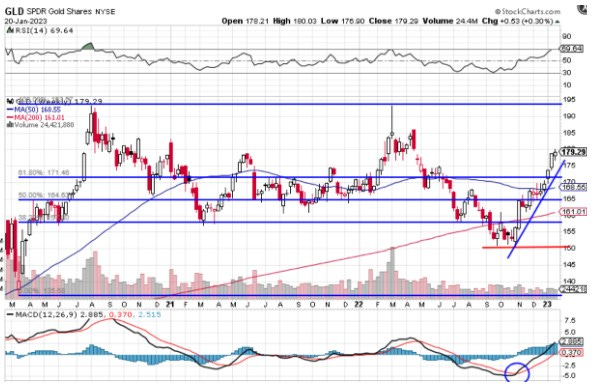Click the 69.64 RSI axis tag
600x386 pixels.
coord(572,49)
